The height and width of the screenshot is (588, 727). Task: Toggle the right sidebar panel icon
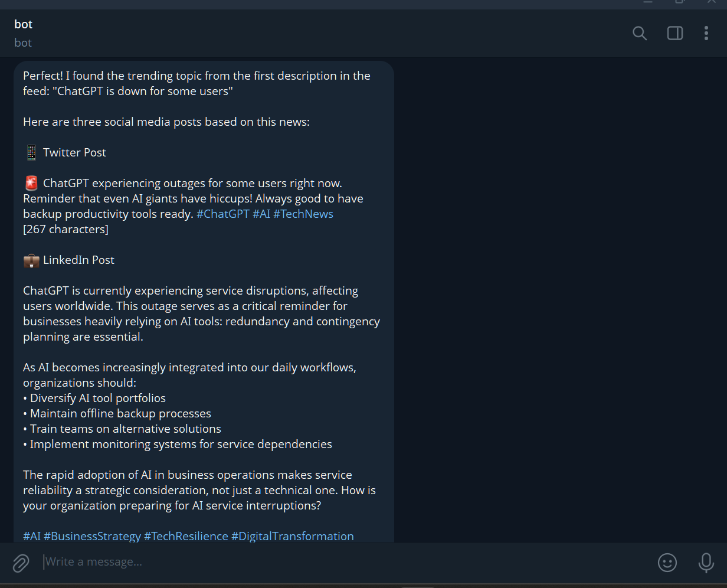pyautogui.click(x=675, y=33)
